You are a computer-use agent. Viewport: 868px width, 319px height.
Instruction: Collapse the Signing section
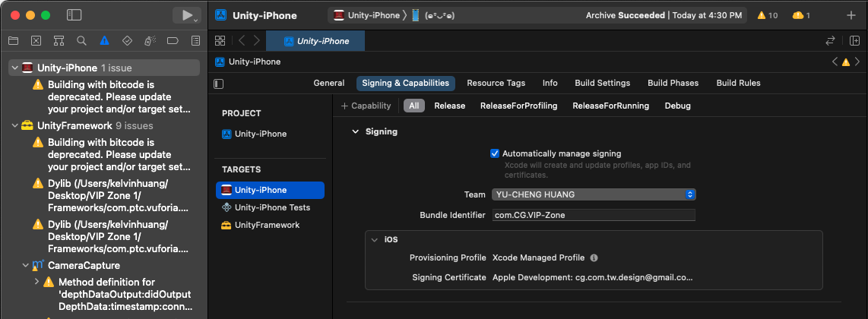click(354, 131)
